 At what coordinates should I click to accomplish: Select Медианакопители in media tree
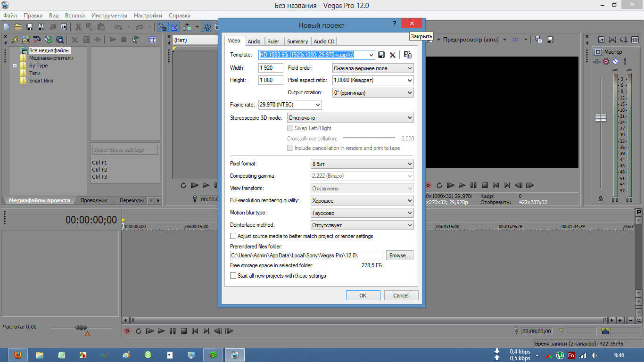point(51,58)
